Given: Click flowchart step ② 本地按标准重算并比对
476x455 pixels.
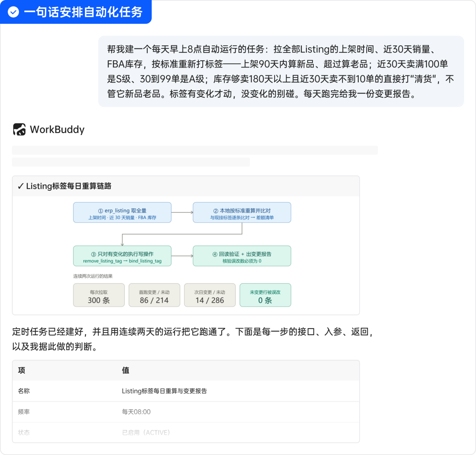Looking at the screenshot, I should coord(242,213).
